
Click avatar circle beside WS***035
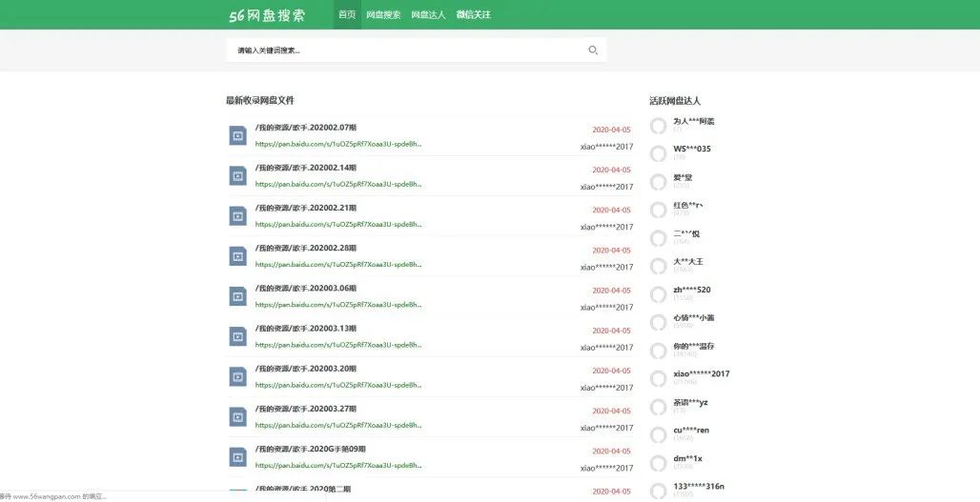(658, 153)
